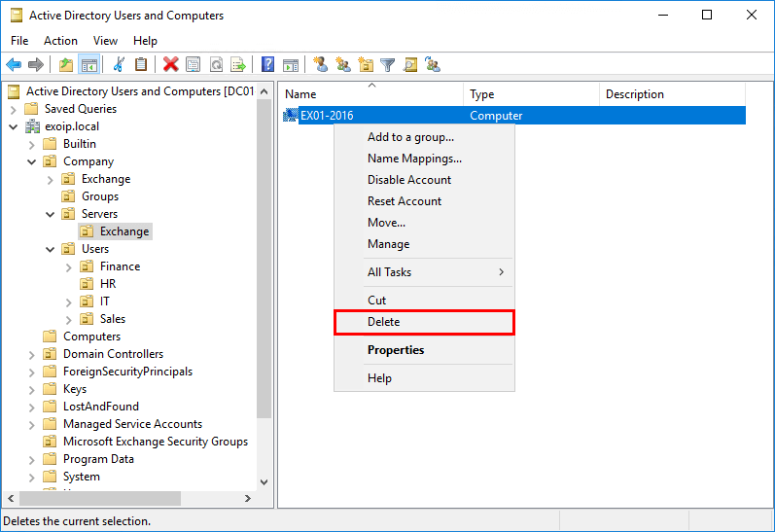Choose Delete in the context menu

point(424,322)
